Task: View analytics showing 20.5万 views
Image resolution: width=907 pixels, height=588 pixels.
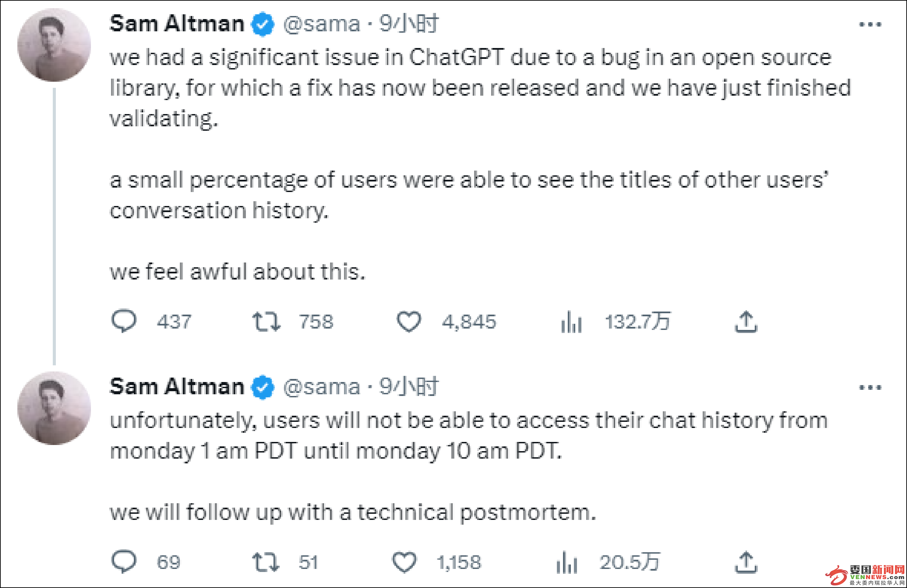Action: 567,562
